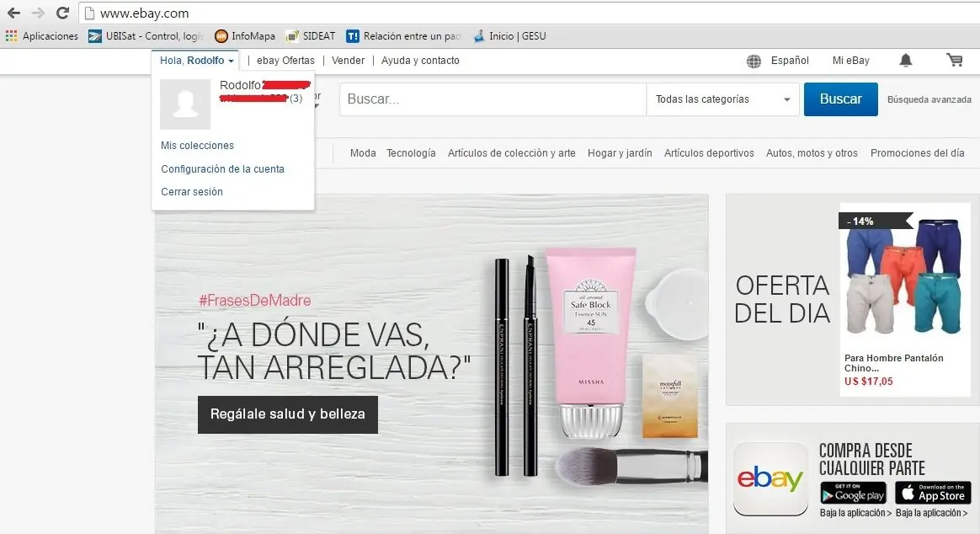
Task: Click 'COMPRA DESDE CUALQUIER PARTE' heading
Action: 872,459
